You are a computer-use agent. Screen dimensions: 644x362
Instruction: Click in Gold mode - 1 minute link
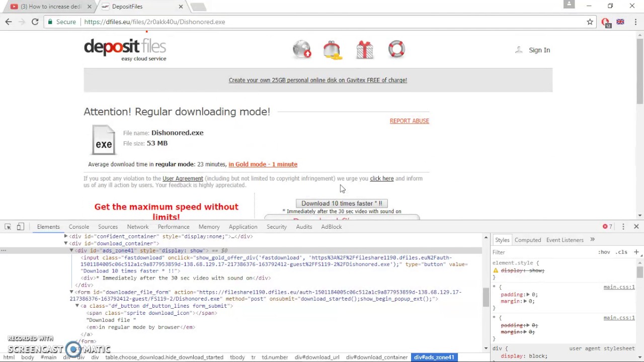click(x=263, y=164)
